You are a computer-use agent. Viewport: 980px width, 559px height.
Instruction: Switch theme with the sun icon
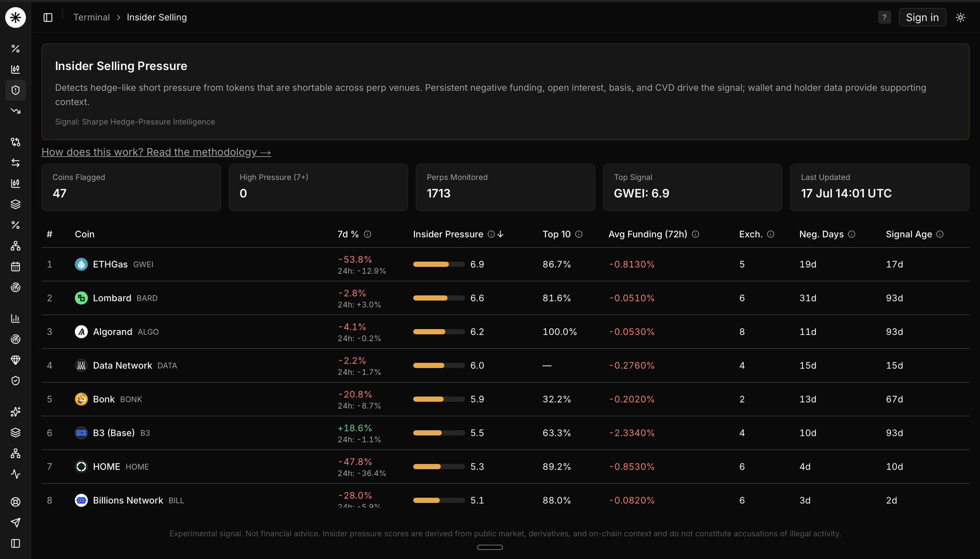(960, 17)
